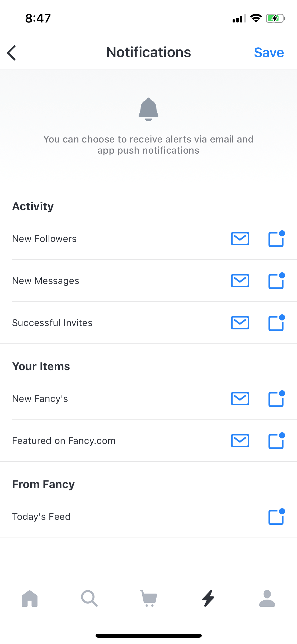Open the Home tab
Viewport: 297px width, 644px height.
point(30,598)
